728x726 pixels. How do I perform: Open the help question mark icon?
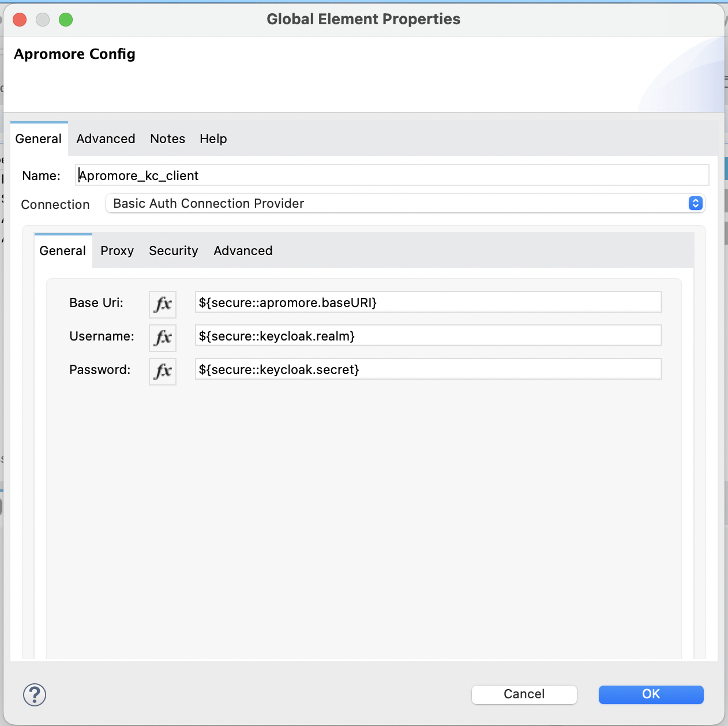click(x=35, y=694)
